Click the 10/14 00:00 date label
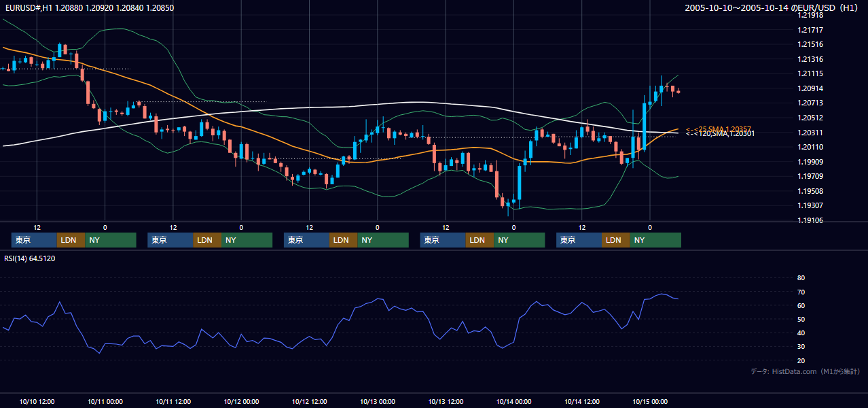 click(x=514, y=401)
